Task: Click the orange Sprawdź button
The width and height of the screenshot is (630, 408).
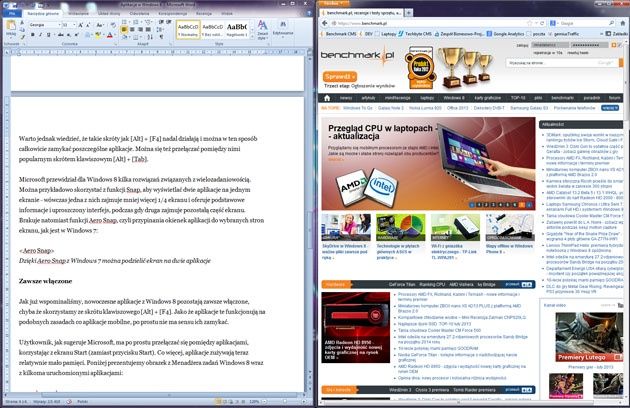Action: click(340, 76)
